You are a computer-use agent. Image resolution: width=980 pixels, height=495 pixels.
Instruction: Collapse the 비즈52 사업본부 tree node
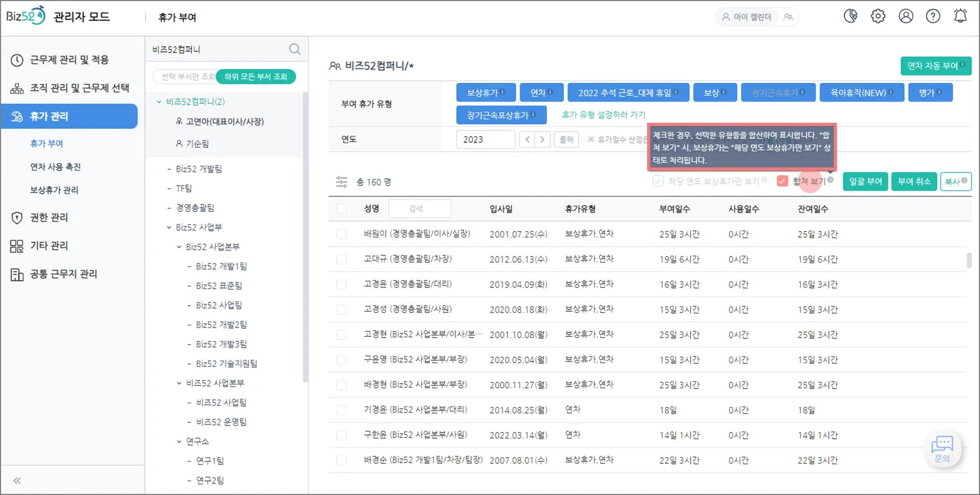179,384
